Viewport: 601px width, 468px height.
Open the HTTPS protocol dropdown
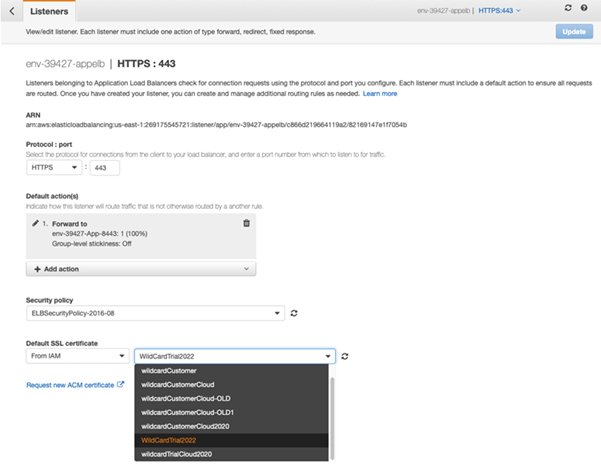coord(55,167)
